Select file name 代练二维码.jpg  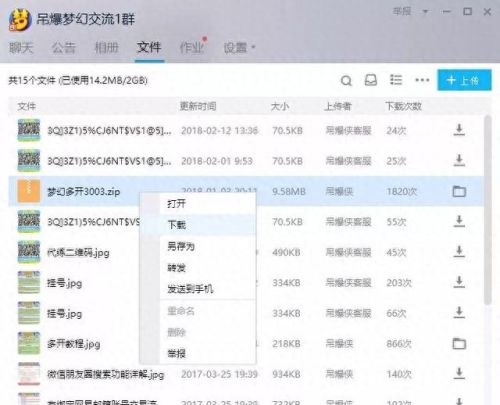tap(78, 253)
